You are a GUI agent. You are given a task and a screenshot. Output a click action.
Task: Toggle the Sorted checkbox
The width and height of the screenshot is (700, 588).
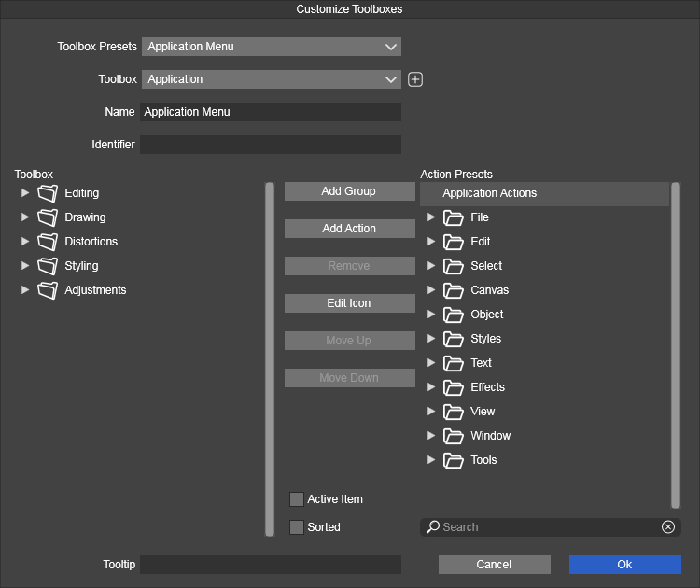(x=297, y=527)
